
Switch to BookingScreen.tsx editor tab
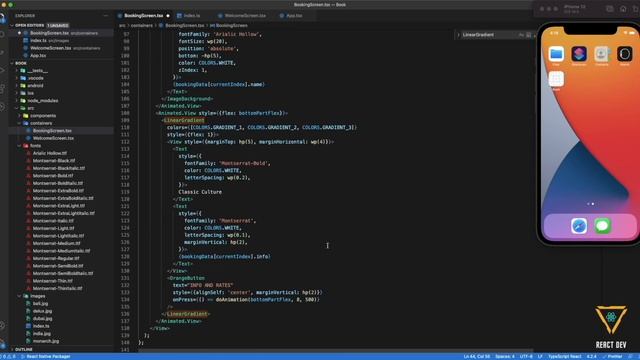(x=144, y=16)
